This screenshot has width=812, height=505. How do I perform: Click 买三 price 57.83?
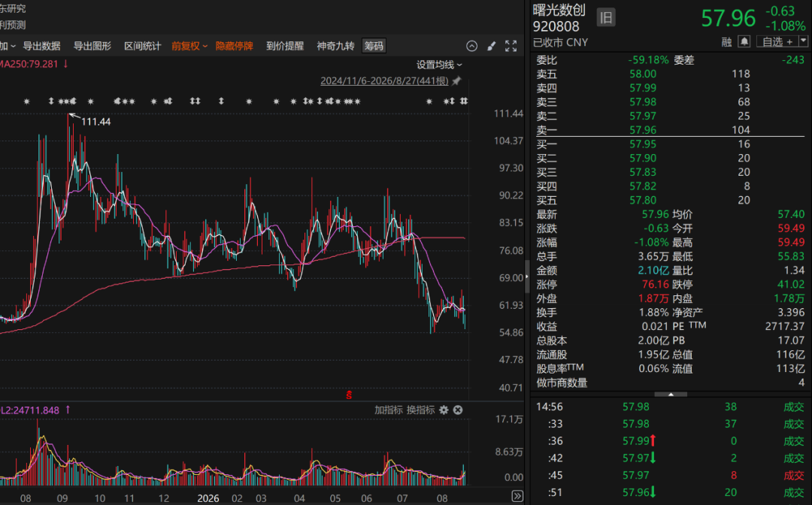coord(643,172)
